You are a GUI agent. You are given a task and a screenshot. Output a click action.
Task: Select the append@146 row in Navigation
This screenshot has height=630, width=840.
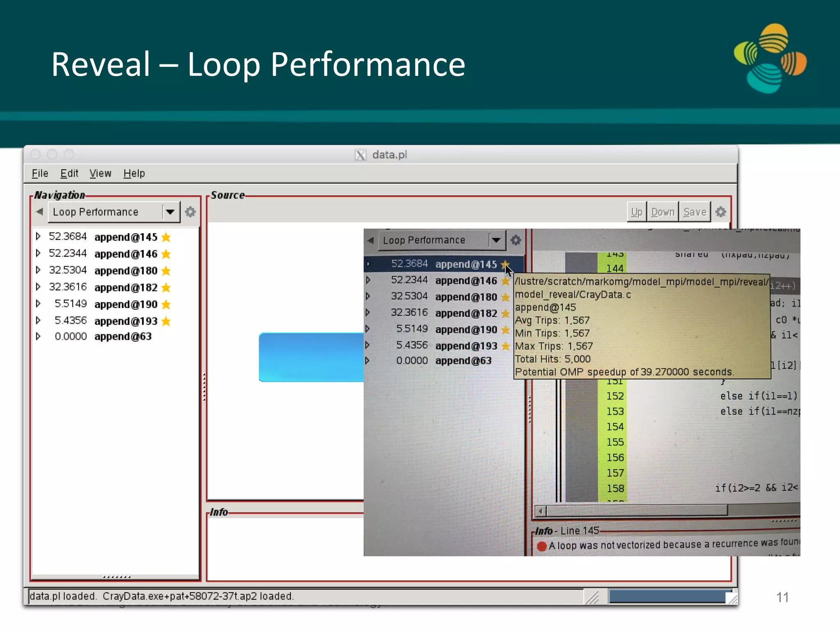click(115, 254)
